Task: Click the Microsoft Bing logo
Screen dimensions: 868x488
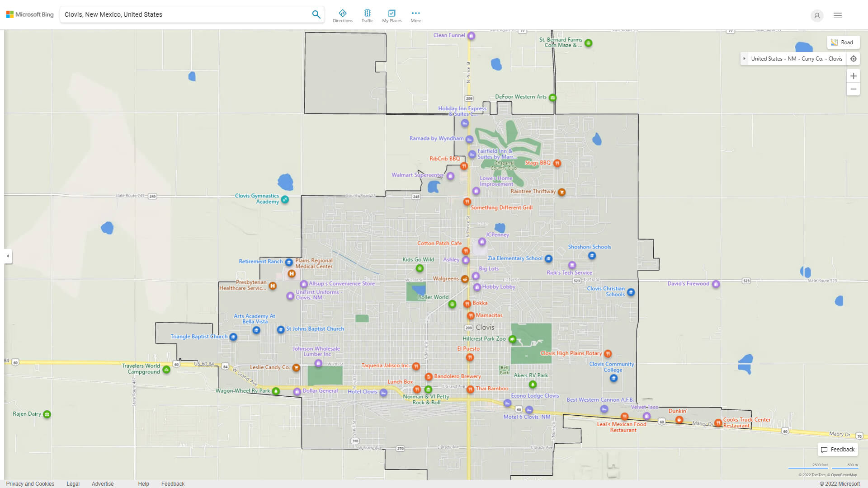Action: 29,14
